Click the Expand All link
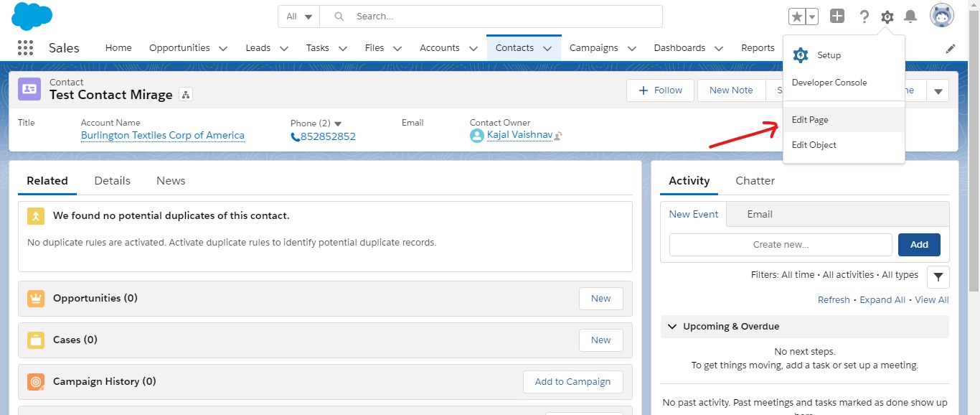The image size is (980, 415). [882, 300]
